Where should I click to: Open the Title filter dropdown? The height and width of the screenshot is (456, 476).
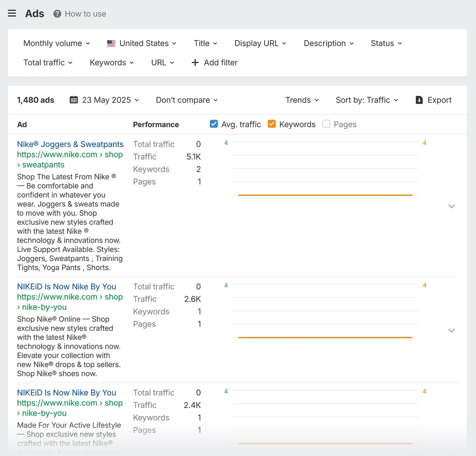(x=205, y=43)
